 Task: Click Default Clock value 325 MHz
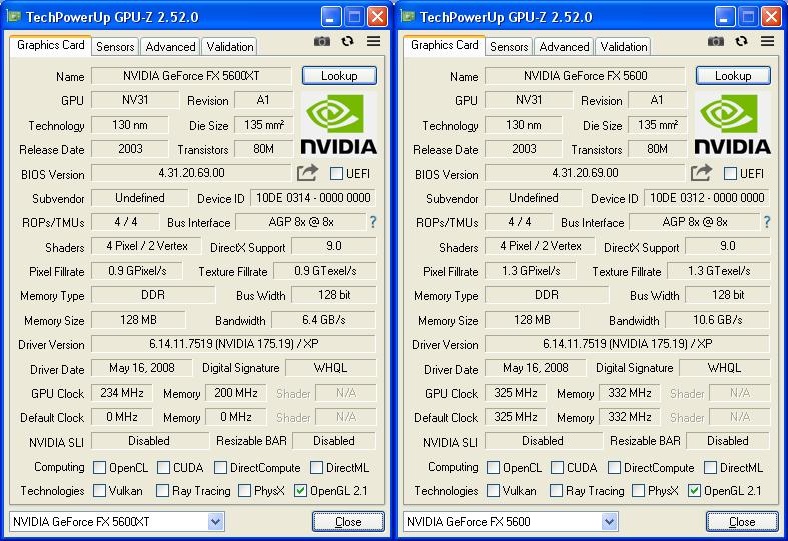tap(516, 417)
